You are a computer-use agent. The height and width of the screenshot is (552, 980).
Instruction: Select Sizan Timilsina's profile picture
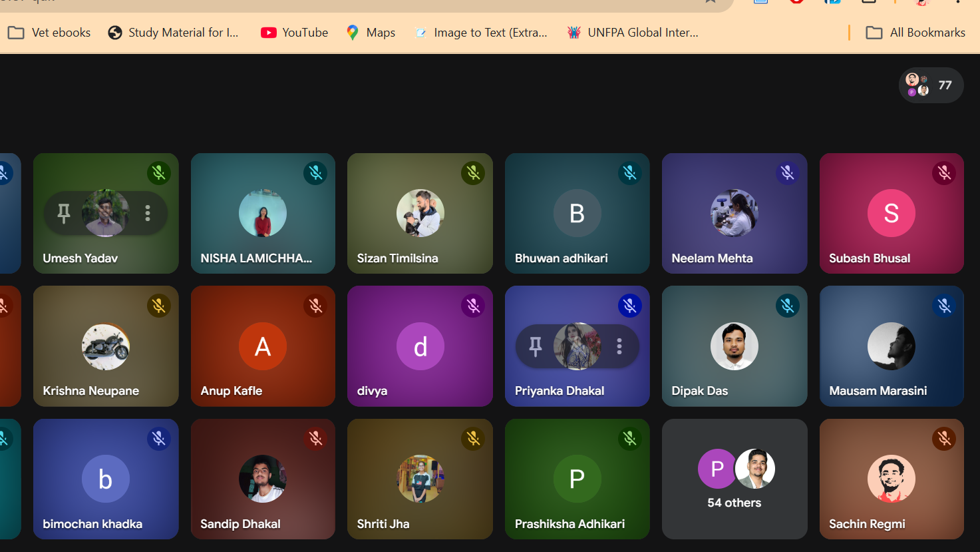tap(420, 213)
